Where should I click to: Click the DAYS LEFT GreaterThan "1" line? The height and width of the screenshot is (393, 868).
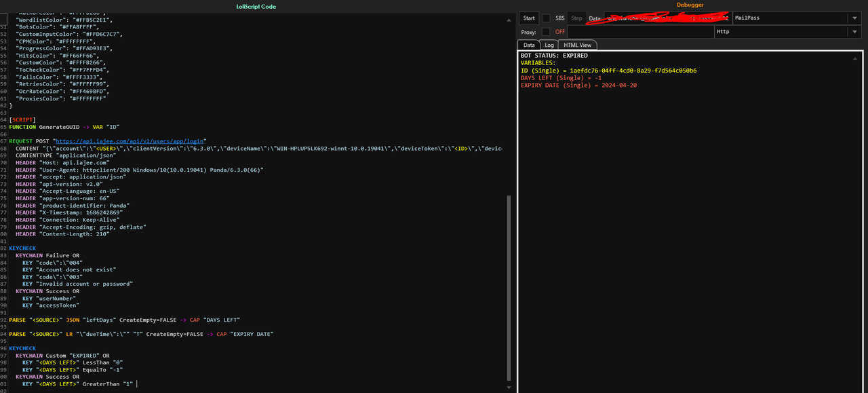[77, 384]
